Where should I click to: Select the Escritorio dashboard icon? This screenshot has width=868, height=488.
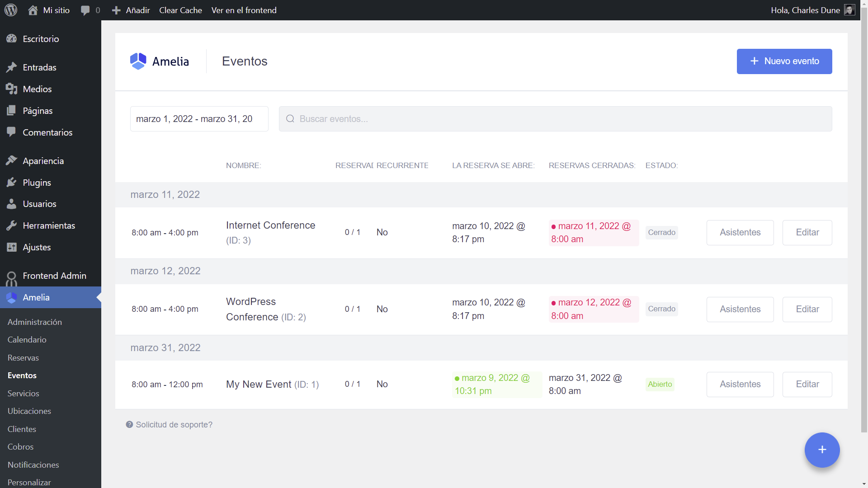point(12,38)
